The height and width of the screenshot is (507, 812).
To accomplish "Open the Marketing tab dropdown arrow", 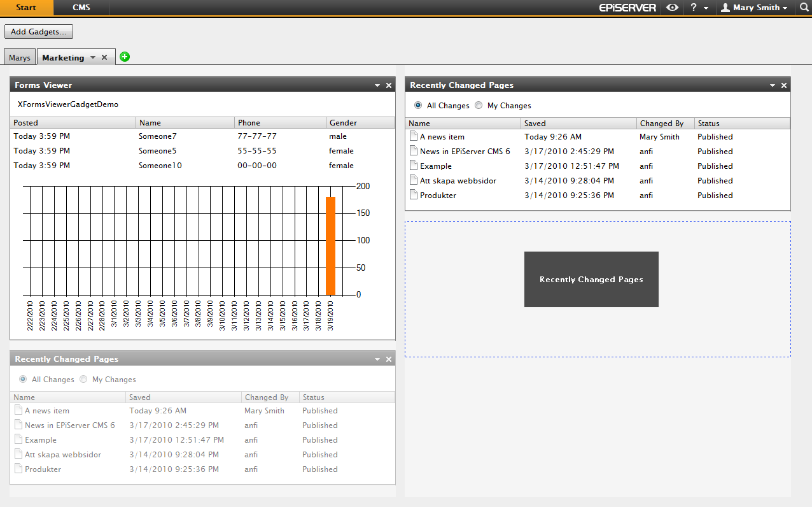I will pos(93,57).
